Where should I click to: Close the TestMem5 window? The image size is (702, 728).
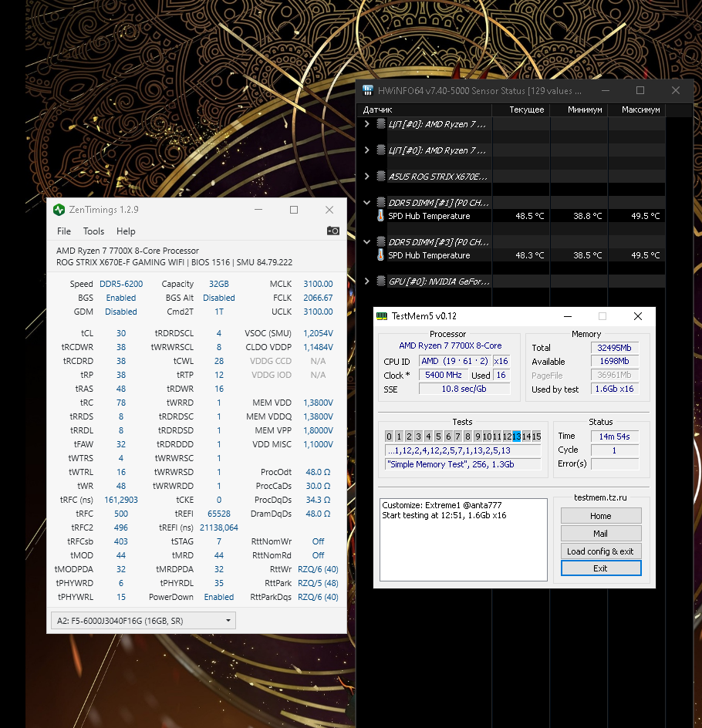638,316
